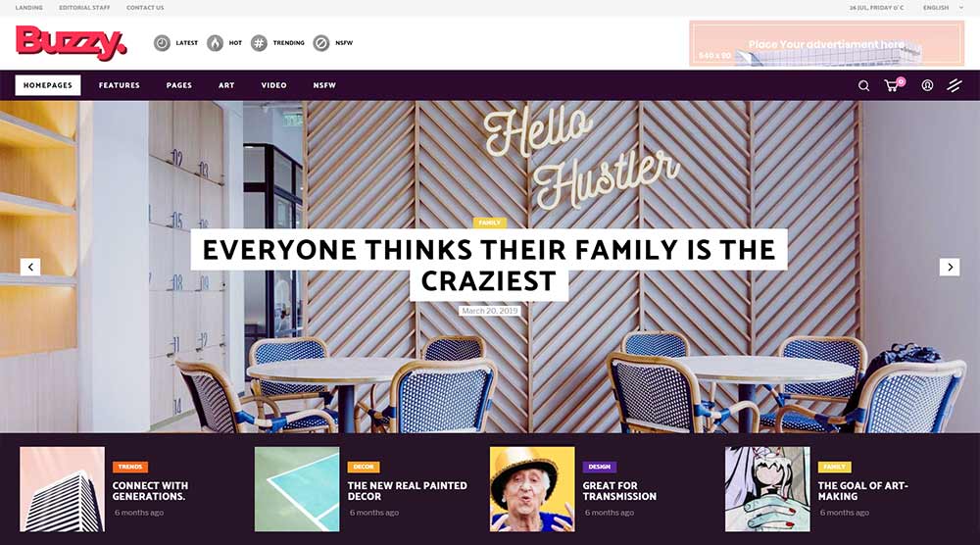The image size is (980, 545).
Task: Select the yellow Family tag above headline
Action: coord(489,223)
